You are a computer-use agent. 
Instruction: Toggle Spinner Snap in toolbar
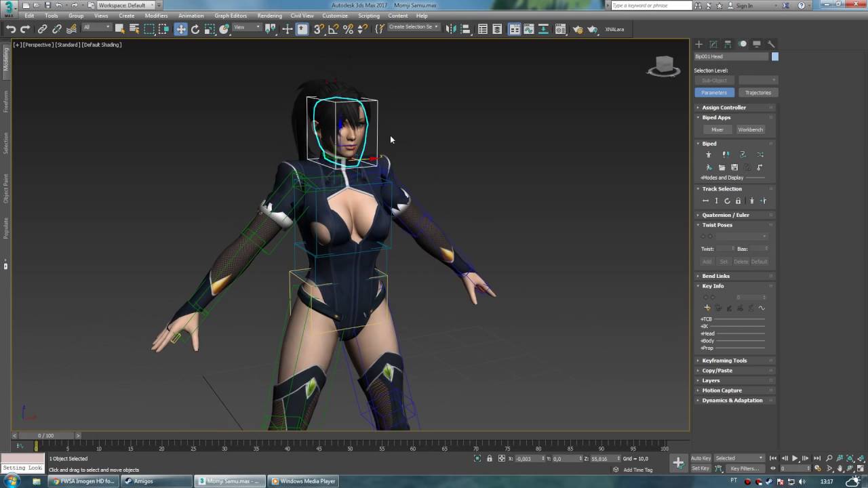362,29
